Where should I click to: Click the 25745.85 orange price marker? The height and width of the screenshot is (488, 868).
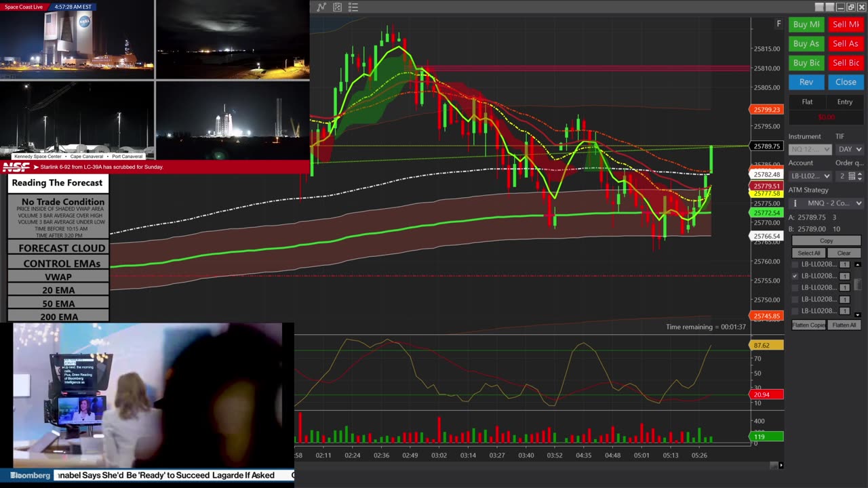(766, 316)
